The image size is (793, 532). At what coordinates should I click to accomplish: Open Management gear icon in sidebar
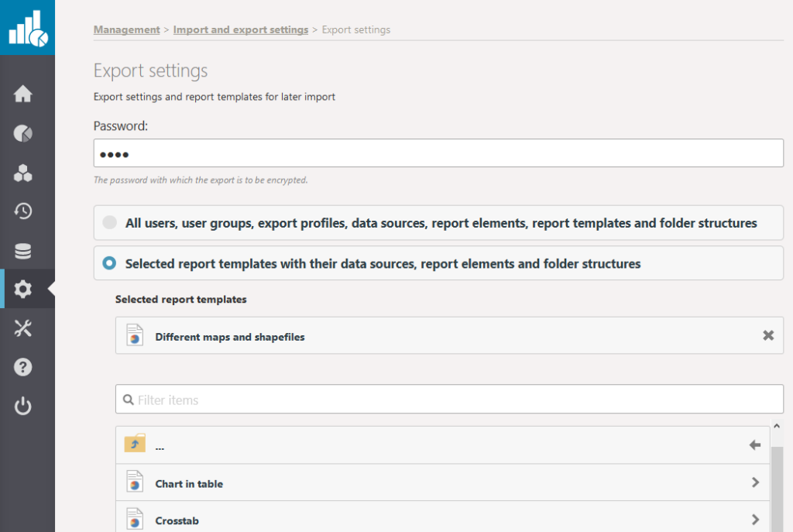pyautogui.click(x=22, y=289)
